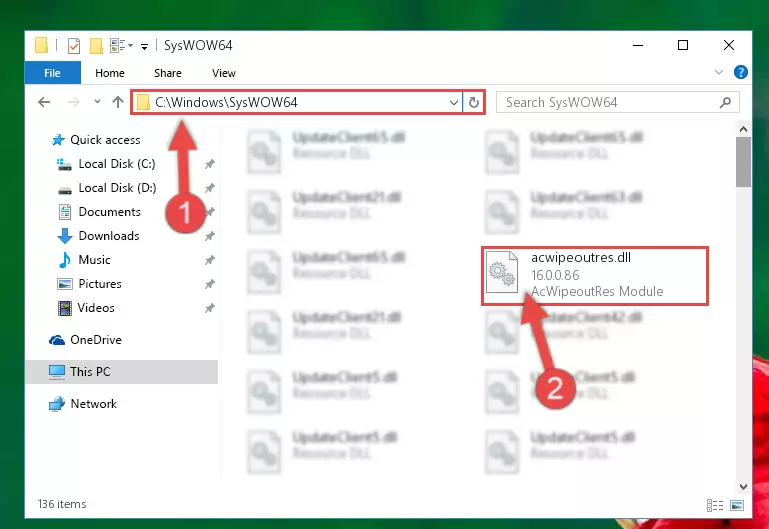
Task: Switch to the View ribbon tab
Action: pyautogui.click(x=224, y=73)
